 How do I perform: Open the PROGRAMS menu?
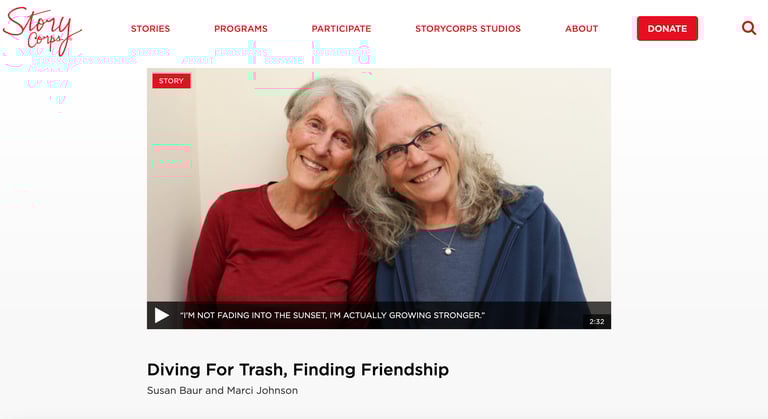coord(240,28)
